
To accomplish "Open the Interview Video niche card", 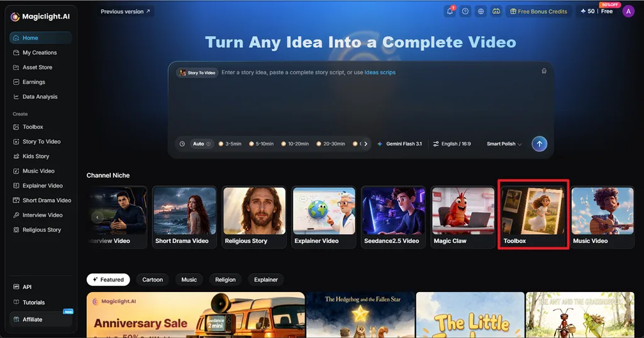I will pos(116,217).
